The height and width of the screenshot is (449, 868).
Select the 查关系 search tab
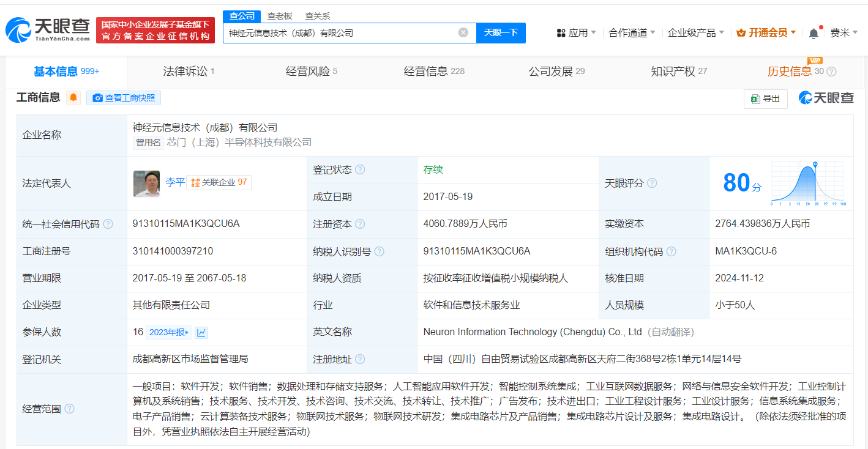point(318,16)
